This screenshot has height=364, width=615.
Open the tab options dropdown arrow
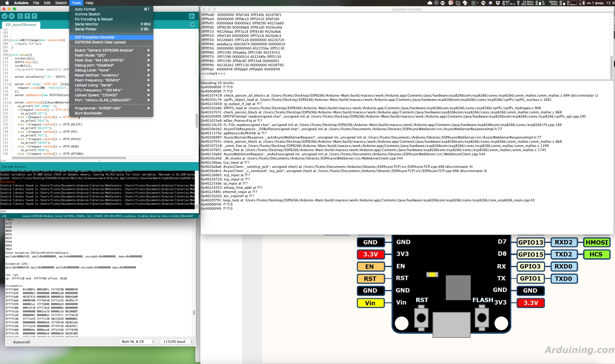pos(192,25)
